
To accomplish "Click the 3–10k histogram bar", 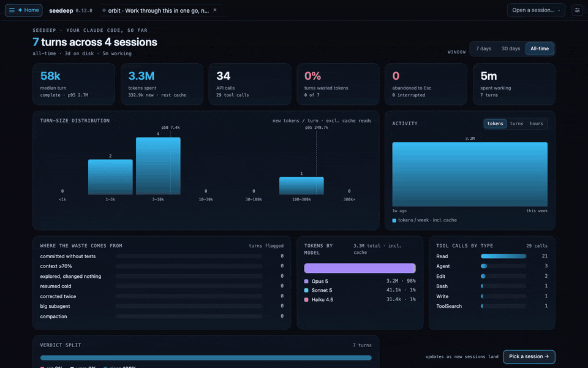I will coord(158,166).
